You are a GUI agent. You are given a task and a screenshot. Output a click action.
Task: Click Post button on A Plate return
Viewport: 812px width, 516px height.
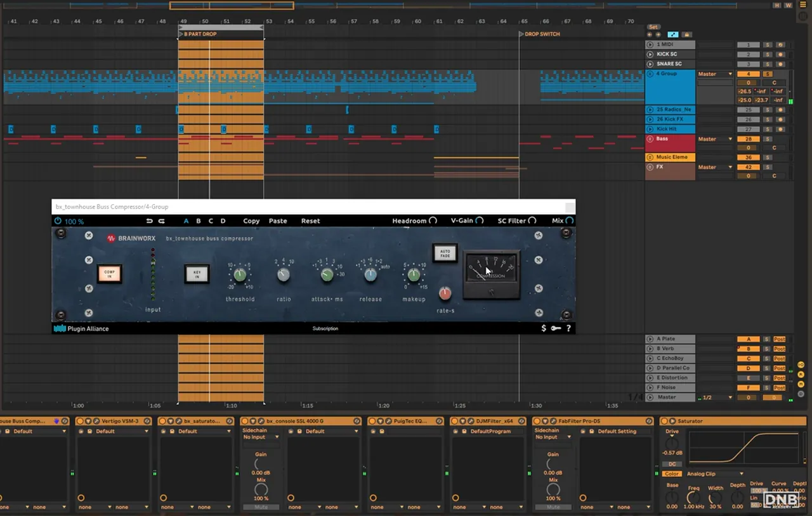coord(780,339)
